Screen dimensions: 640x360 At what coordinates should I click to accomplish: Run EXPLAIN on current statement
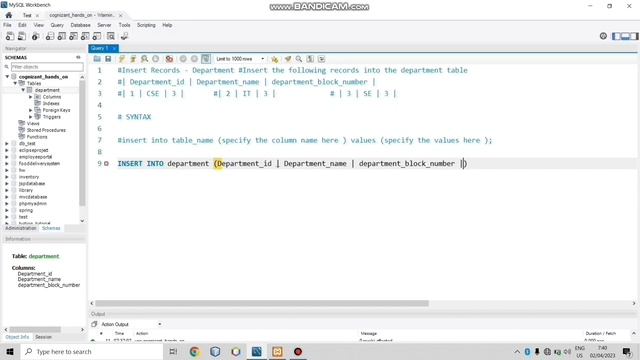pyautogui.click(x=144, y=59)
